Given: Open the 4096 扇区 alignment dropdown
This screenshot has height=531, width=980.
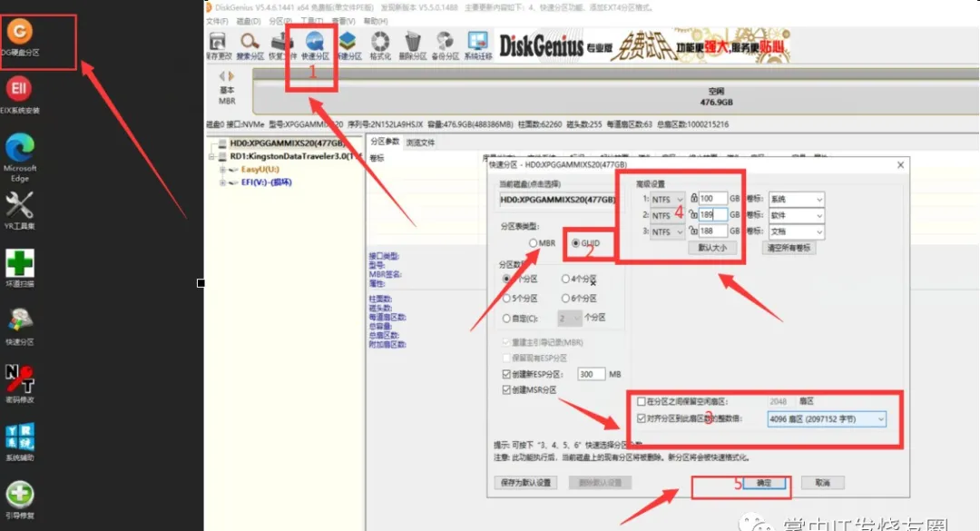Looking at the screenshot, I should pyautogui.click(x=827, y=419).
